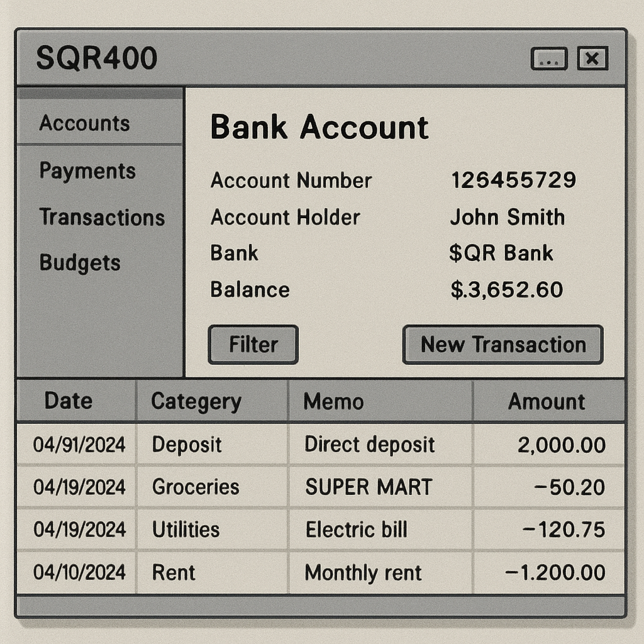Click the bottom horizontal scrollbar bar
This screenshot has width=644, height=644.
click(x=321, y=606)
